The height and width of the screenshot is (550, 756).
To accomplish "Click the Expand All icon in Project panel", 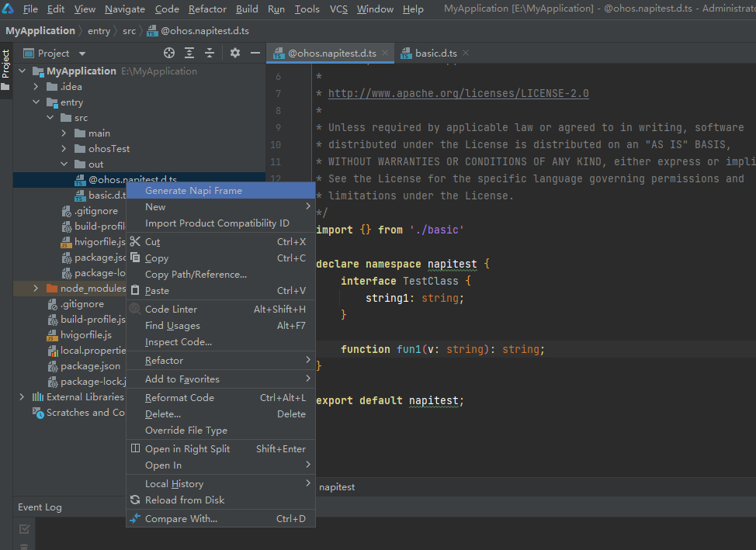I will click(x=189, y=53).
